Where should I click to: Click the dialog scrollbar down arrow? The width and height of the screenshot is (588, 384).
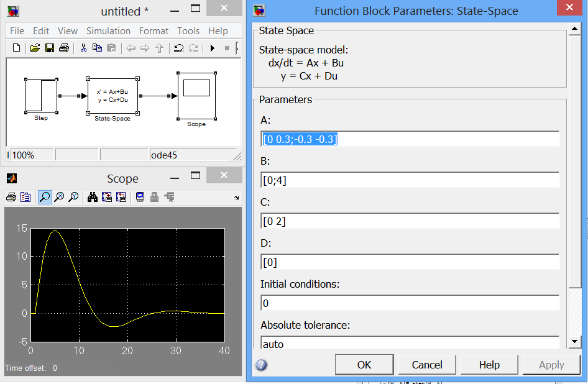click(x=574, y=341)
